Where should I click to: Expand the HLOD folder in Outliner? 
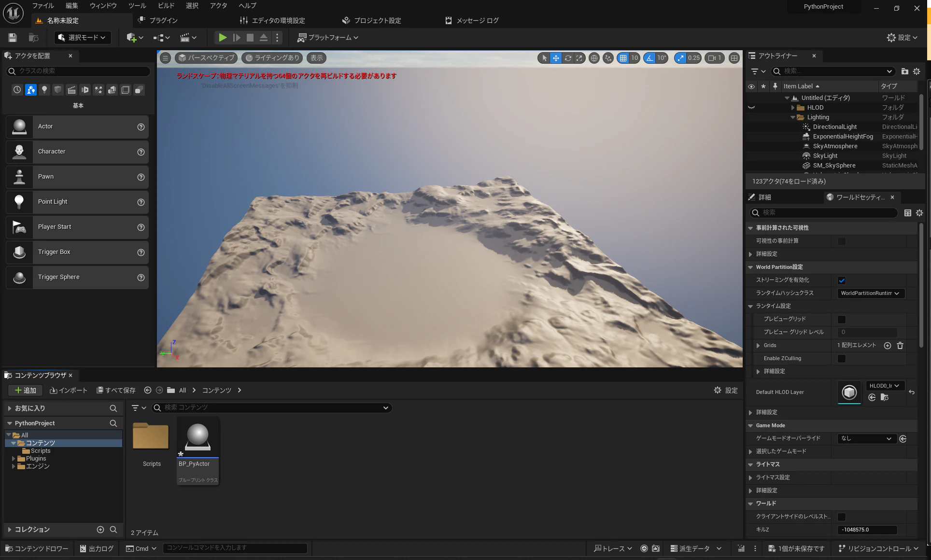(793, 108)
